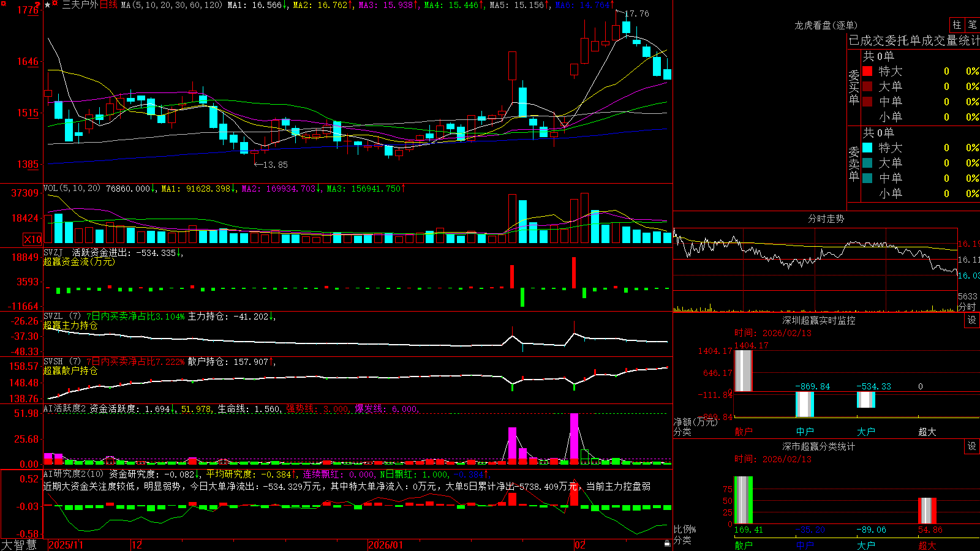Click MA(5,10,20,30,60,120) indicator parameters

[x=172, y=5]
